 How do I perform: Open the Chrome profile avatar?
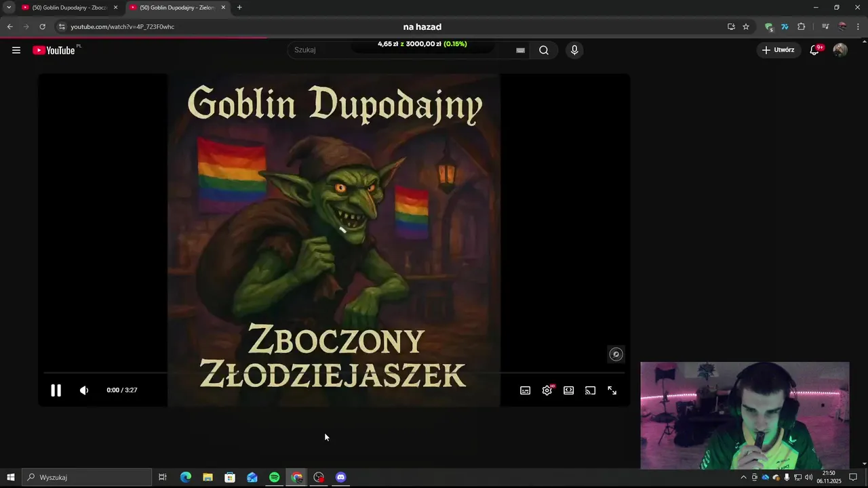click(x=842, y=27)
